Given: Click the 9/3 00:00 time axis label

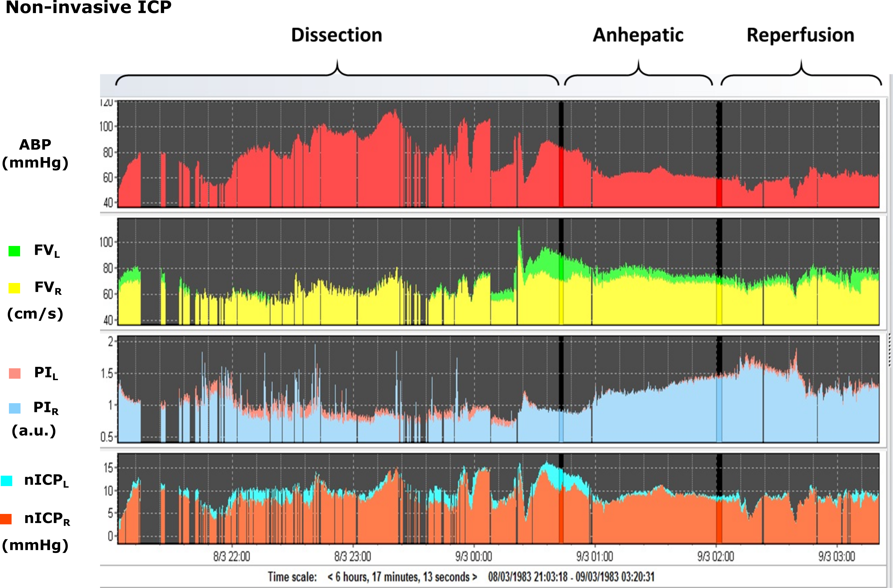Looking at the screenshot, I should point(474,557).
